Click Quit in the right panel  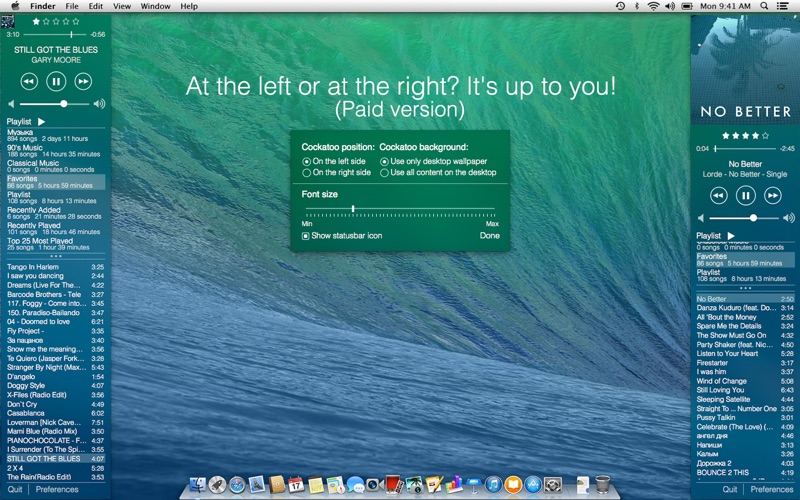point(730,489)
